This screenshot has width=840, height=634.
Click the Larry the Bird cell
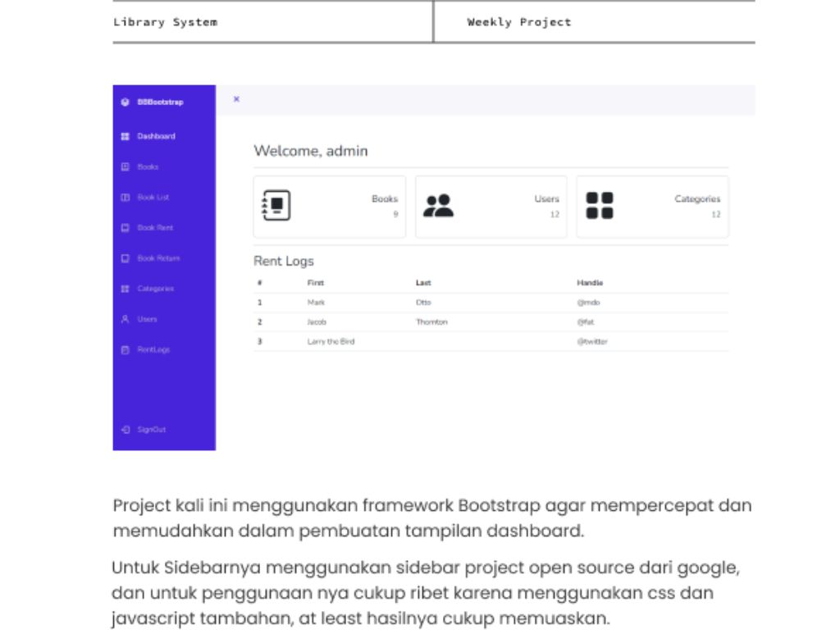point(331,342)
